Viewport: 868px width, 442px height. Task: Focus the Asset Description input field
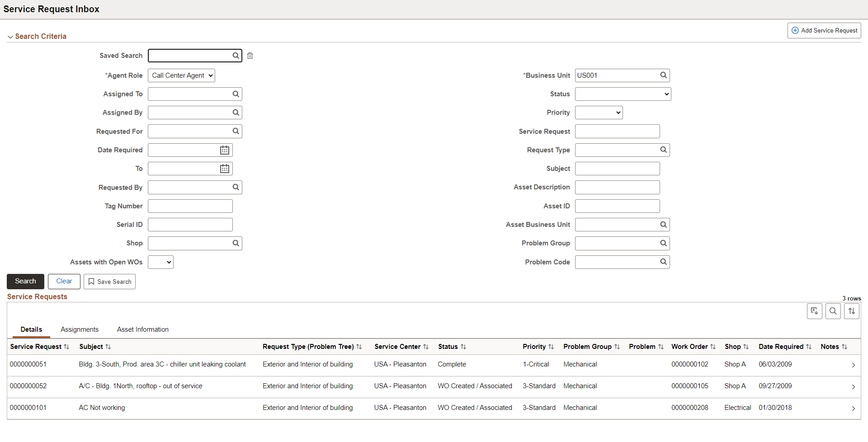pos(617,187)
